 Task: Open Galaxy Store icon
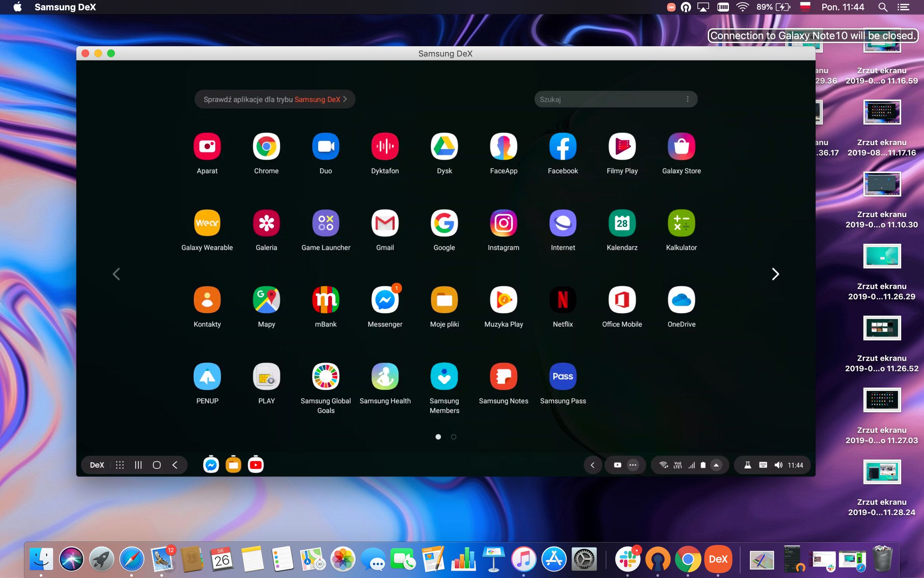681,146
